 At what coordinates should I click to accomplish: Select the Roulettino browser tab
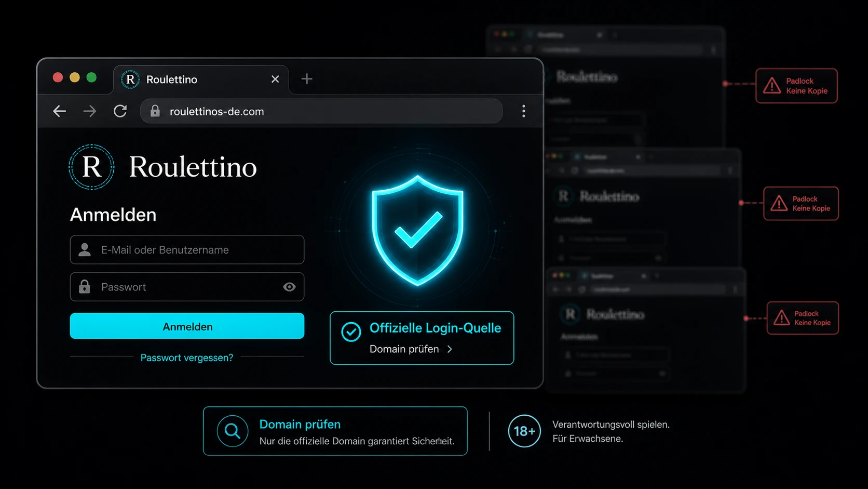pos(201,80)
